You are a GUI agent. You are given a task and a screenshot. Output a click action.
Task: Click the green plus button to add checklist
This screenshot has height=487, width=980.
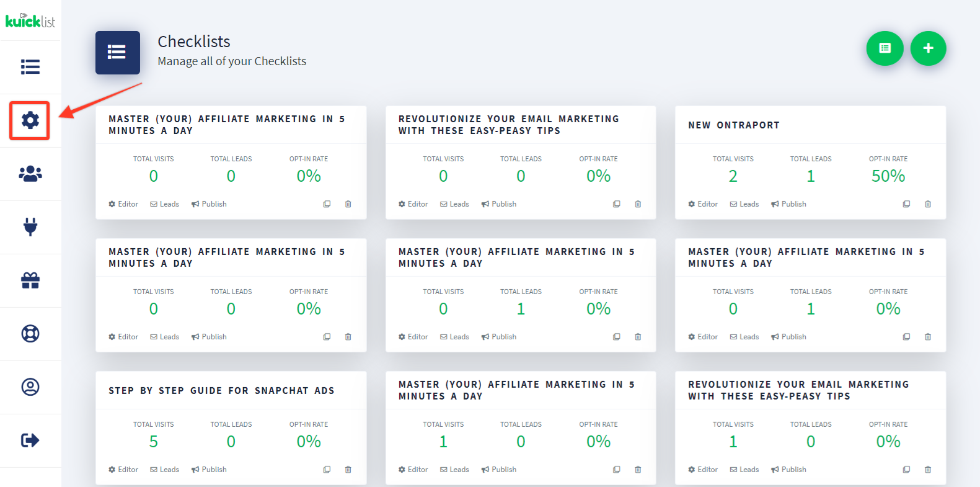click(x=928, y=48)
